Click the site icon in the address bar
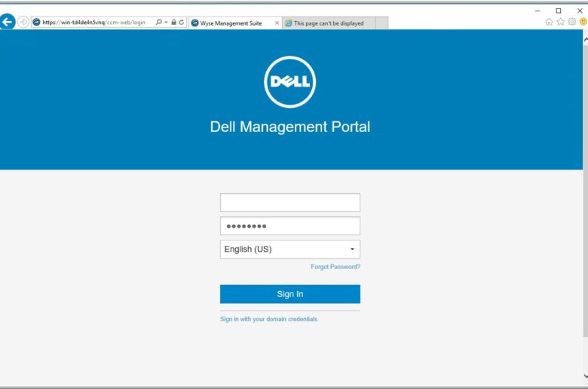Viewport: 588px width, 389px height. pos(36,22)
